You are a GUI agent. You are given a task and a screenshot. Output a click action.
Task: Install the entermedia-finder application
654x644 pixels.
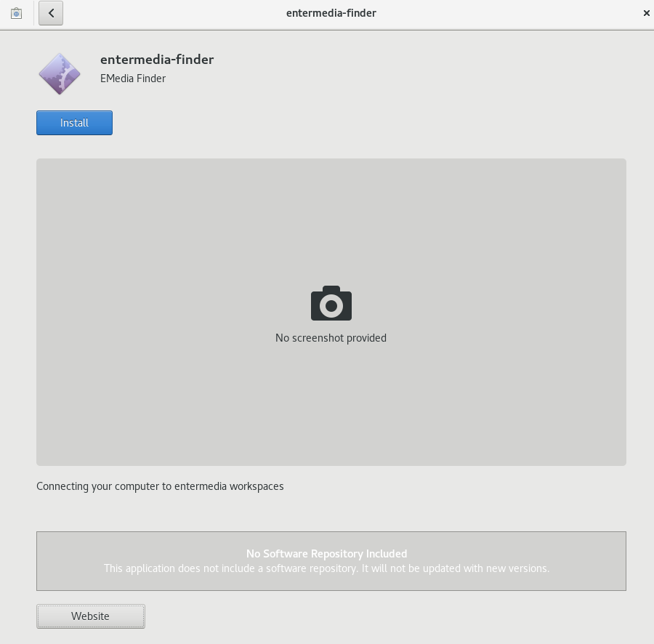74,123
